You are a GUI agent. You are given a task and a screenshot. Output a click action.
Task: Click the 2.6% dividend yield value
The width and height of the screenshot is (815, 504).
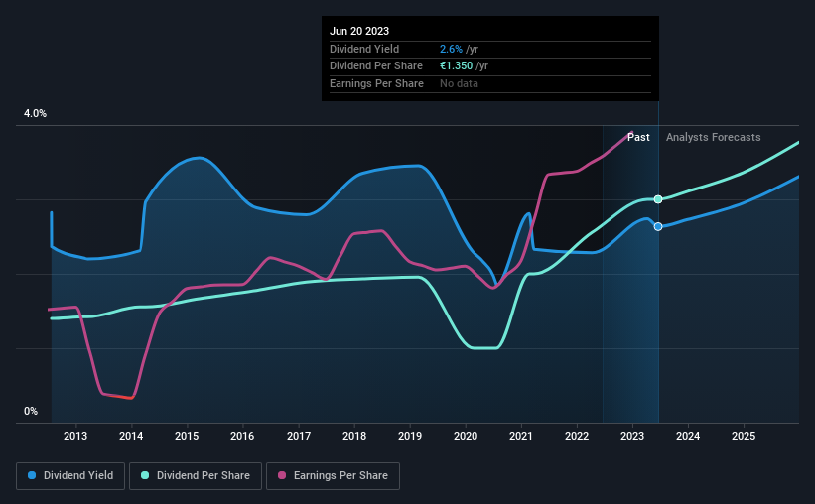[x=451, y=49]
